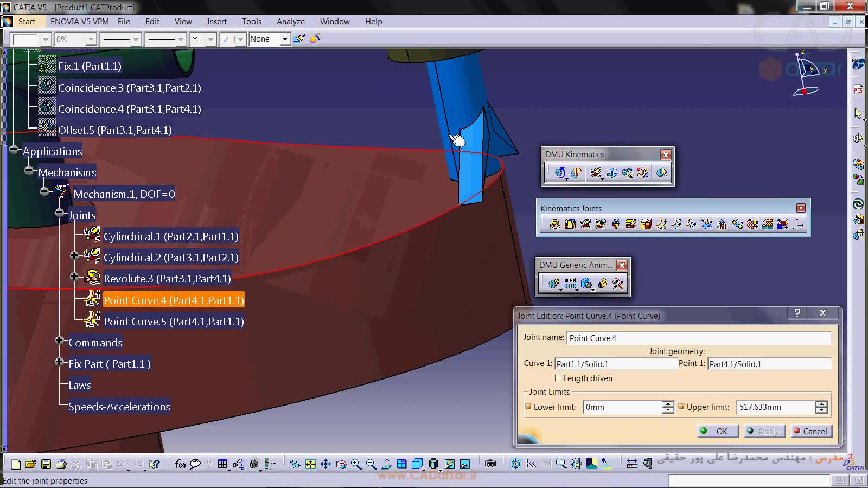
Task: Click the Fixed Part anchor icon
Action: coord(612,172)
